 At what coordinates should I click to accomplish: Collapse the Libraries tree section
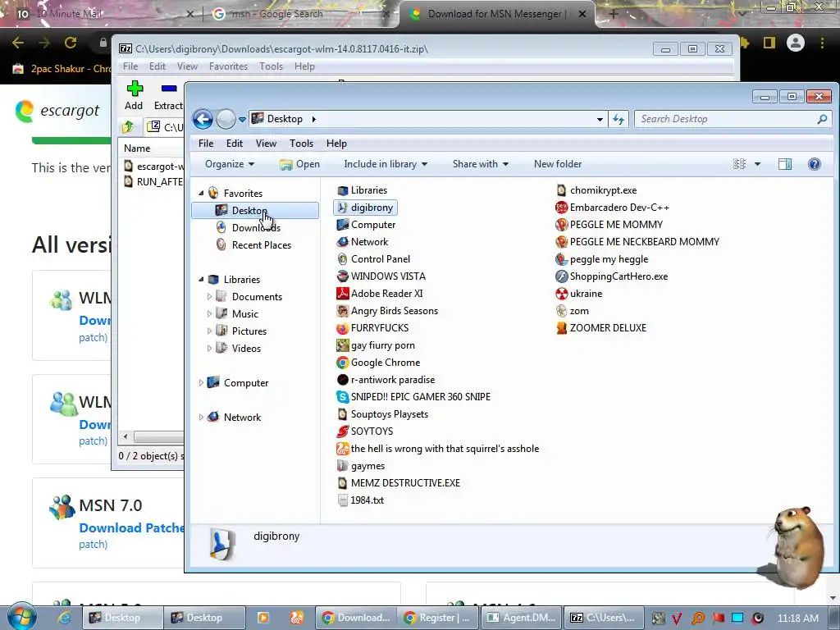pyautogui.click(x=201, y=279)
